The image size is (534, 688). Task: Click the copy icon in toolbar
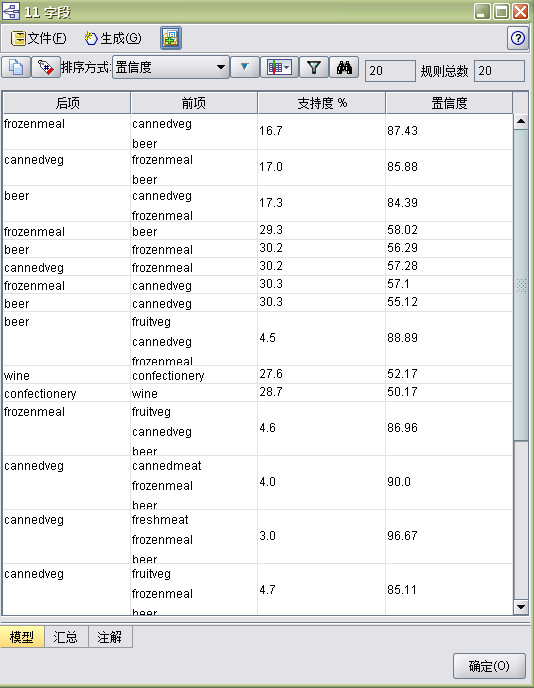click(x=16, y=68)
